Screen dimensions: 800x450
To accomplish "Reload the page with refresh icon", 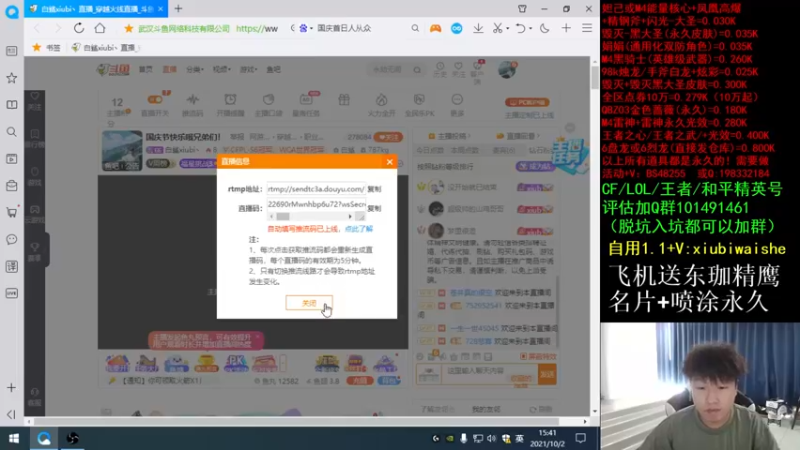I will (79, 28).
